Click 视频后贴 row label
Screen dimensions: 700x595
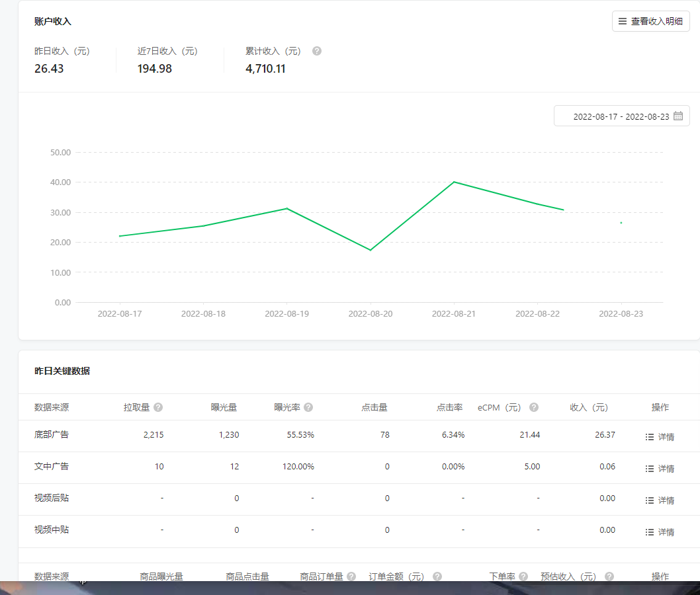[52, 498]
